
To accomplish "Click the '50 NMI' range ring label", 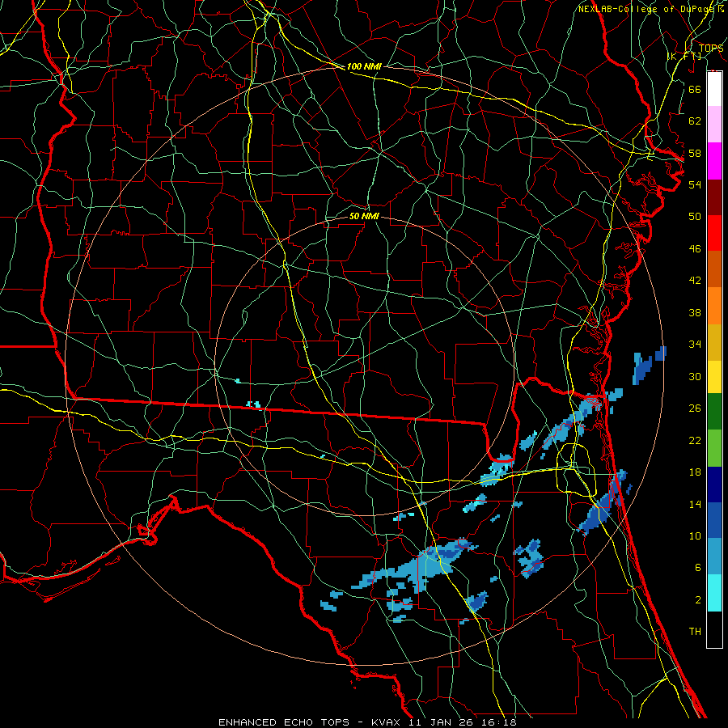I will [x=364, y=216].
